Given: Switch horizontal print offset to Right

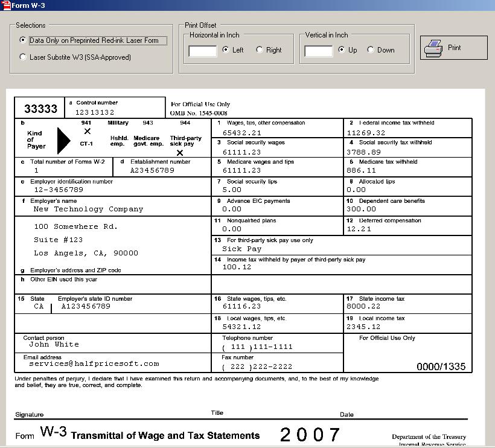Looking at the screenshot, I should click(261, 50).
